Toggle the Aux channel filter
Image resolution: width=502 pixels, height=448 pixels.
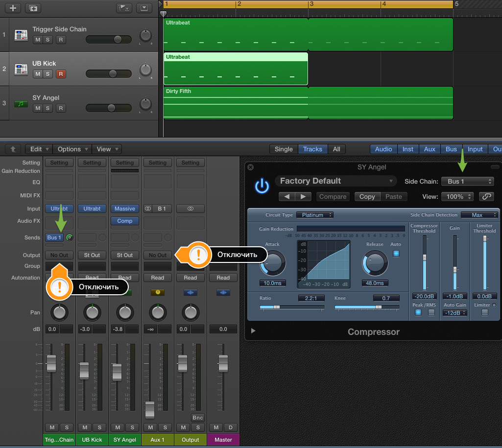(430, 149)
